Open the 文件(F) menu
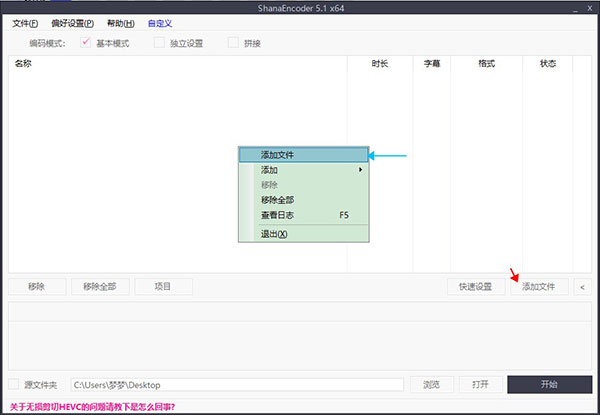The height and width of the screenshot is (415, 600). click(25, 24)
